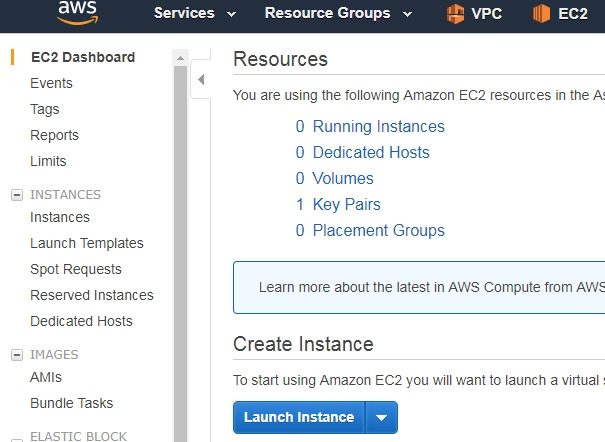Open the Services dropdown menu
605x442 pixels.
click(x=195, y=13)
